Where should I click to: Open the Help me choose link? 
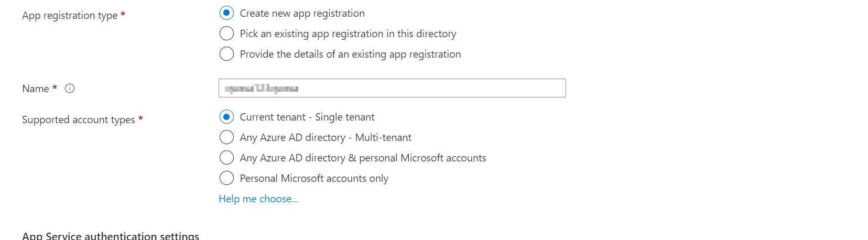tap(258, 199)
